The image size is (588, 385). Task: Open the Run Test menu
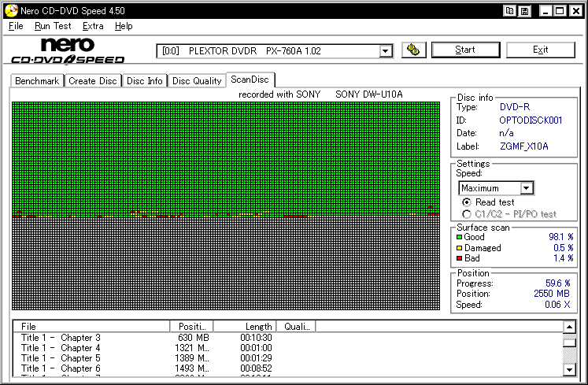tap(53, 26)
